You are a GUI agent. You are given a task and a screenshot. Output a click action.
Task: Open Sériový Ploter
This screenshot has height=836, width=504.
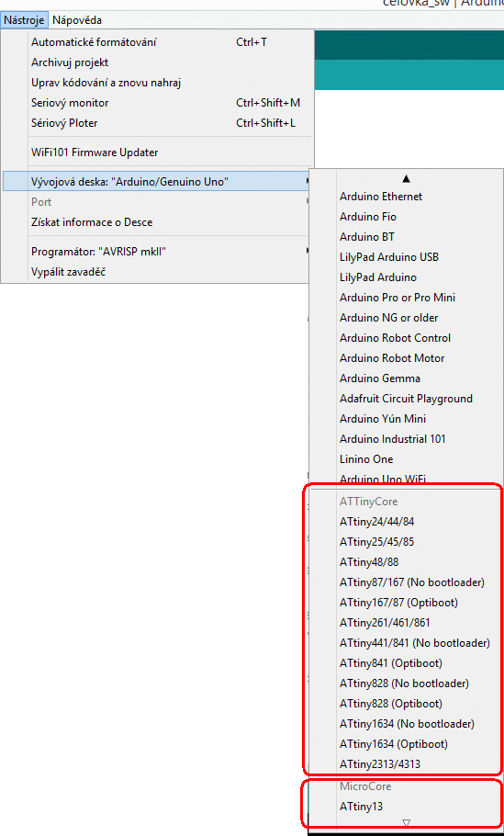pyautogui.click(x=157, y=123)
